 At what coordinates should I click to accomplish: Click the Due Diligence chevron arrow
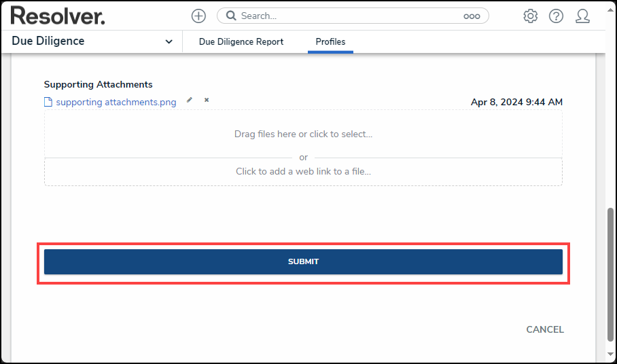[169, 41]
